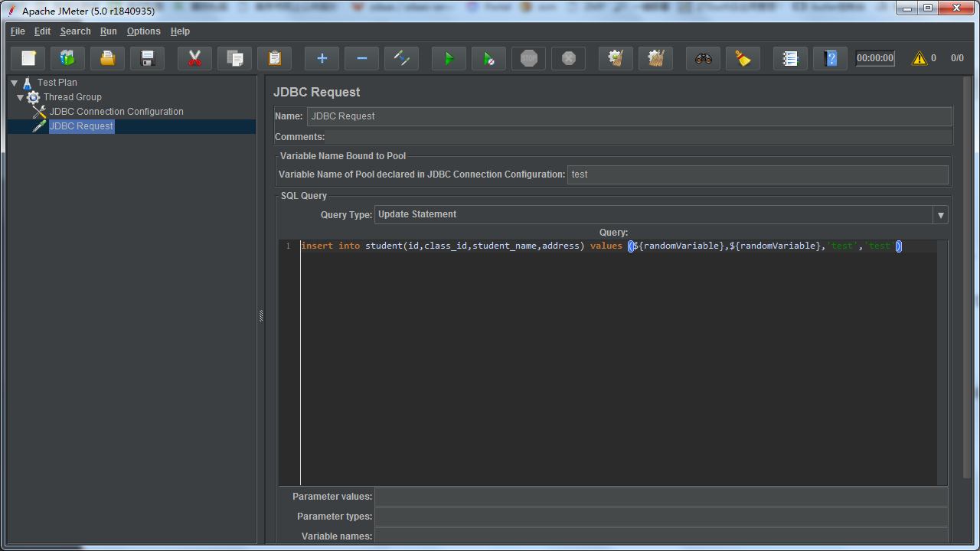Open the Templates toolbar icon
Screen dimensions: 980x551
[68, 58]
